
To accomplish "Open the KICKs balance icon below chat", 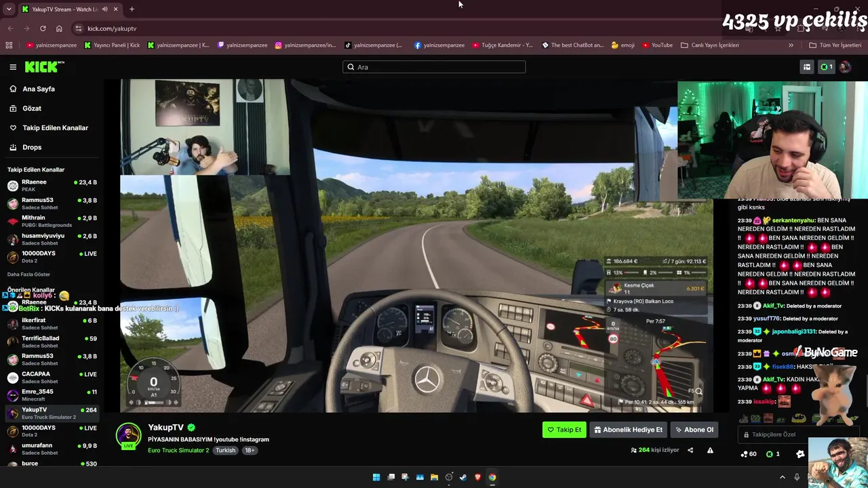I will 772,454.
